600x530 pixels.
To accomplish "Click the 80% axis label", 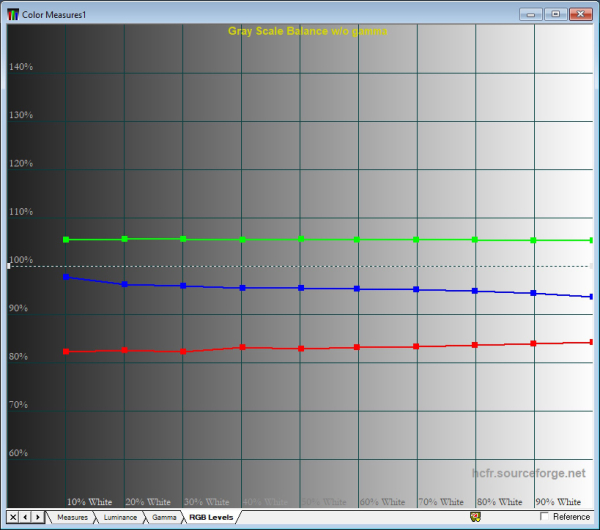I will pyautogui.click(x=18, y=357).
